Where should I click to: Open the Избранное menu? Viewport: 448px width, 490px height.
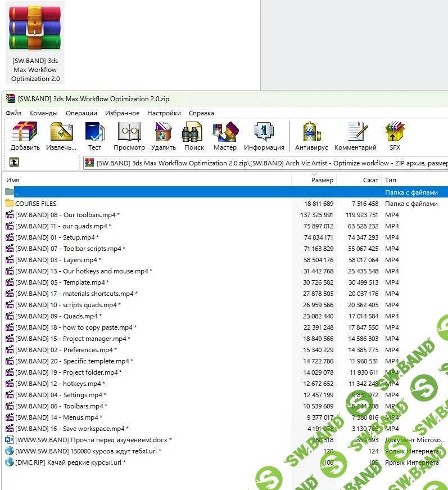pos(122,113)
